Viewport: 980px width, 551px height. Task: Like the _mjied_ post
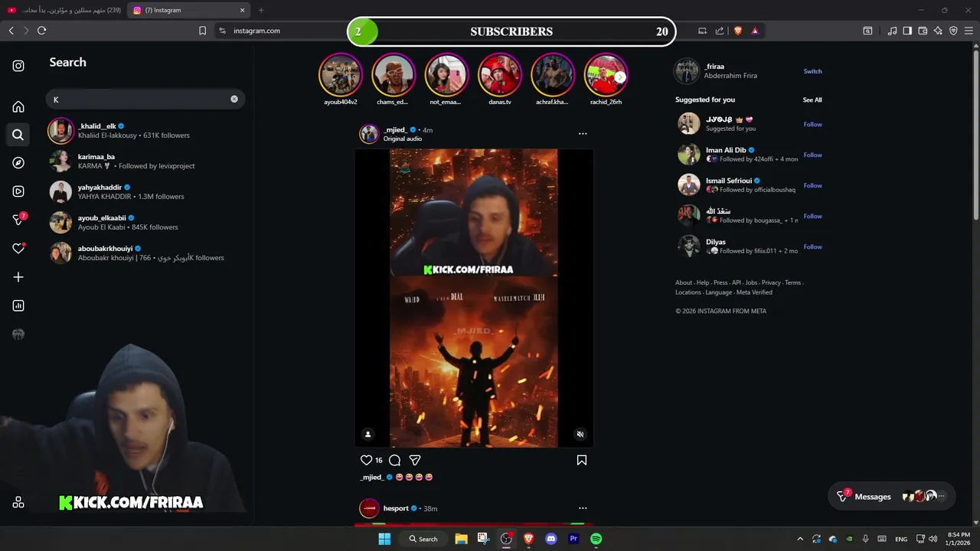pos(366,460)
